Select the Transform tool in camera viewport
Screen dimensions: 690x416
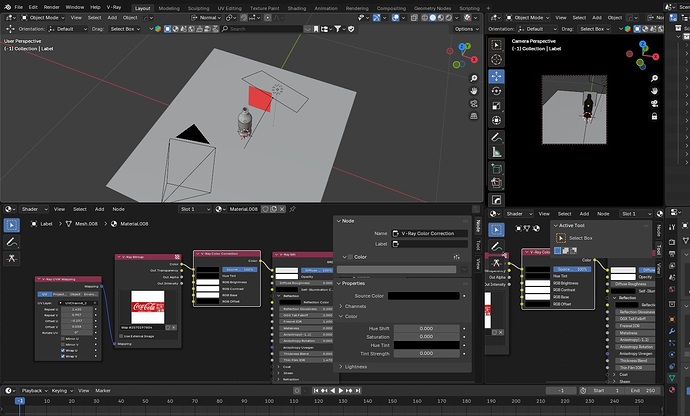coord(496,120)
